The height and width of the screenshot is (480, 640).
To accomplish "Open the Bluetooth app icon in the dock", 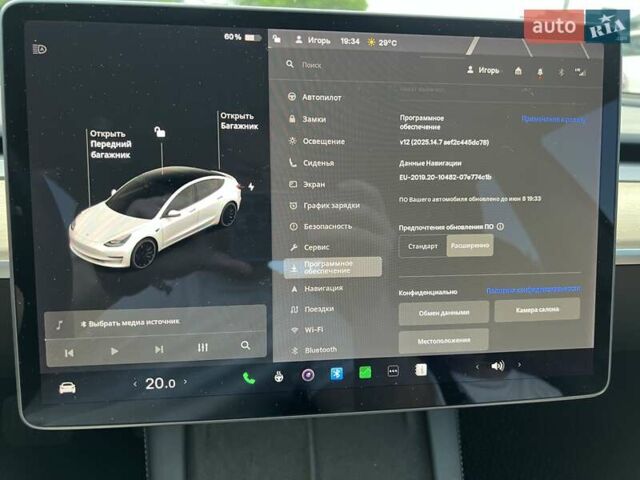I will (337, 374).
